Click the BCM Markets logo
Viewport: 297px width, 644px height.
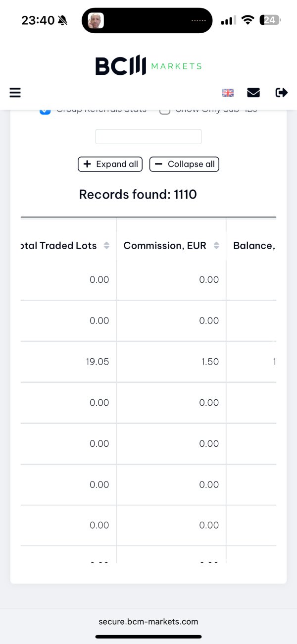tap(148, 66)
